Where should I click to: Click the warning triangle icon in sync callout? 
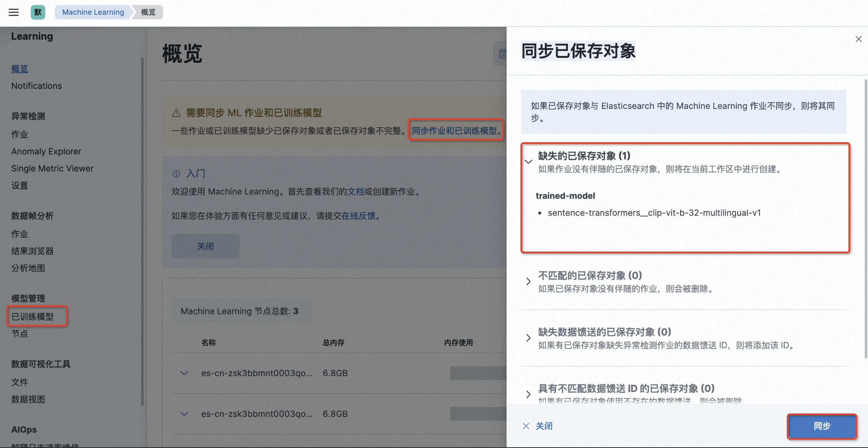coord(176,113)
